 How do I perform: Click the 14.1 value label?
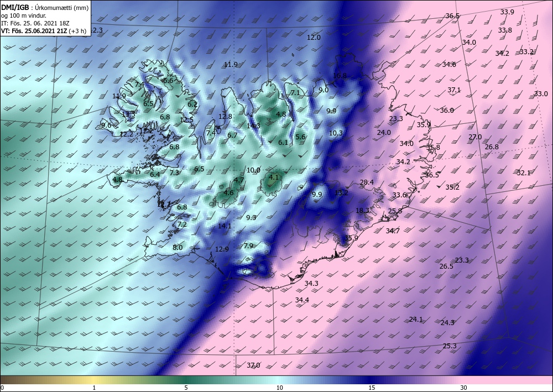tap(225, 226)
